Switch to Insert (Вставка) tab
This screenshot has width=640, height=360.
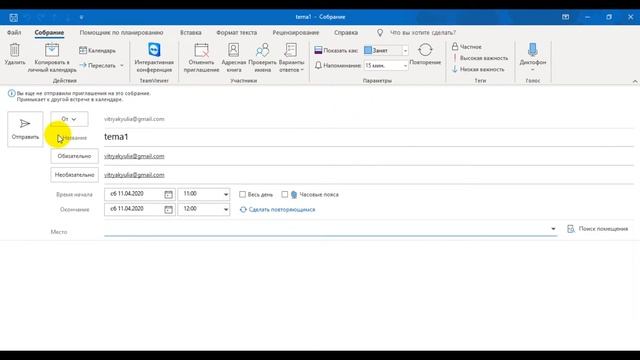pos(191,33)
